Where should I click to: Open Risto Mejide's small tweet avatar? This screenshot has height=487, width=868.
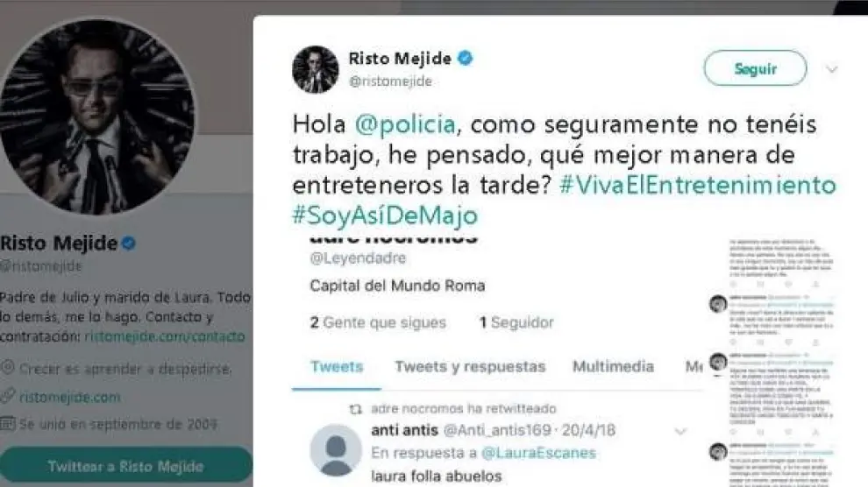[x=316, y=69]
